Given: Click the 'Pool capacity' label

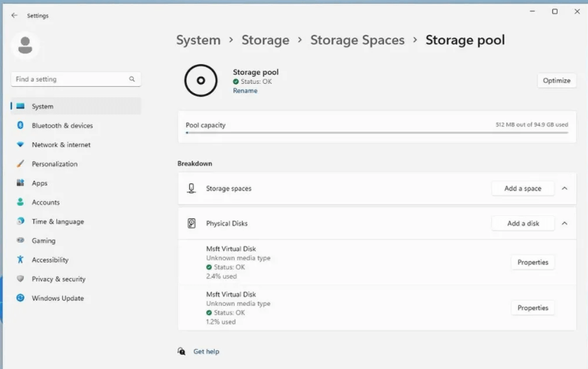Looking at the screenshot, I should pos(205,125).
